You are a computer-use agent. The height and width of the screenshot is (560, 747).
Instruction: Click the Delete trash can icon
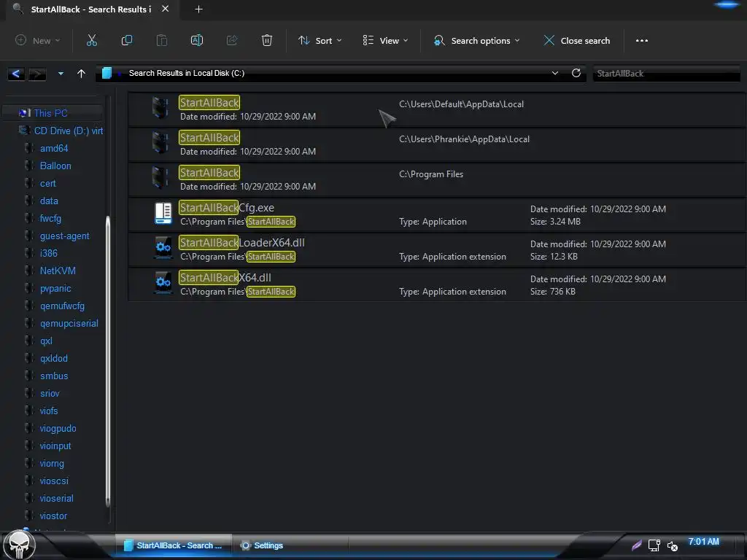pos(267,41)
